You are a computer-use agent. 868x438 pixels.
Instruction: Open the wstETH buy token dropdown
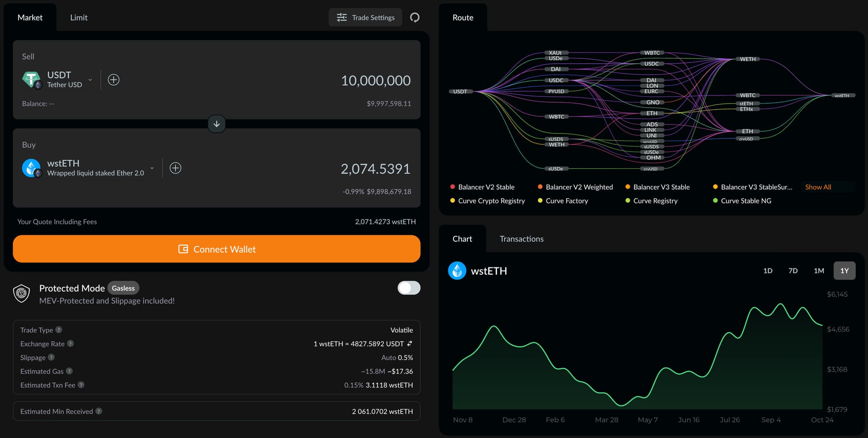[152, 168]
